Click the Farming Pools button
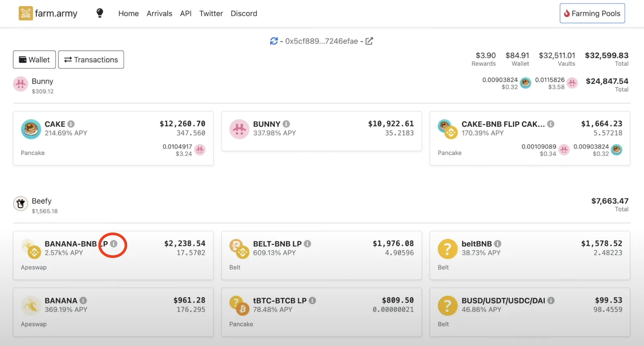This screenshot has width=644, height=346. pos(592,13)
